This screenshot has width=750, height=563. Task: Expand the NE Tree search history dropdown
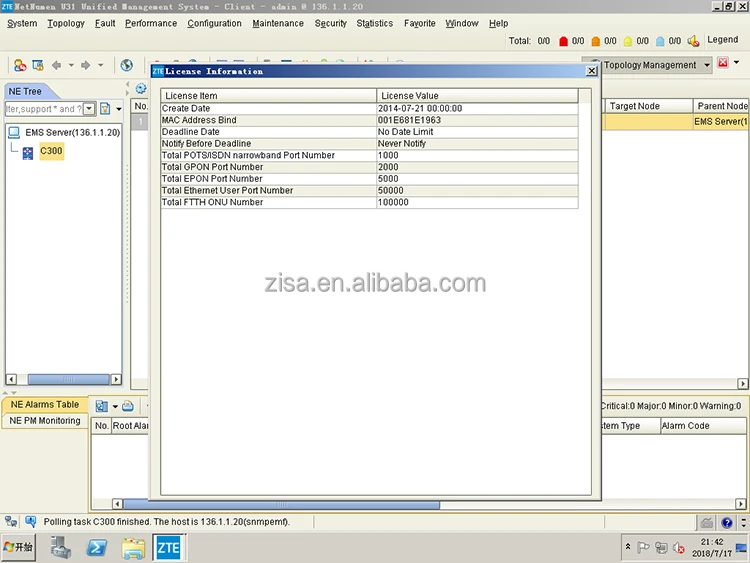tap(89, 109)
